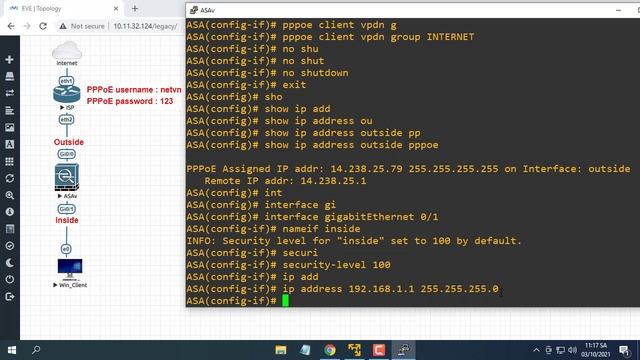Screen dimensions: 640x360
Task: Click the address bar showing 10.11.32.124/legacy/
Action: [145, 26]
